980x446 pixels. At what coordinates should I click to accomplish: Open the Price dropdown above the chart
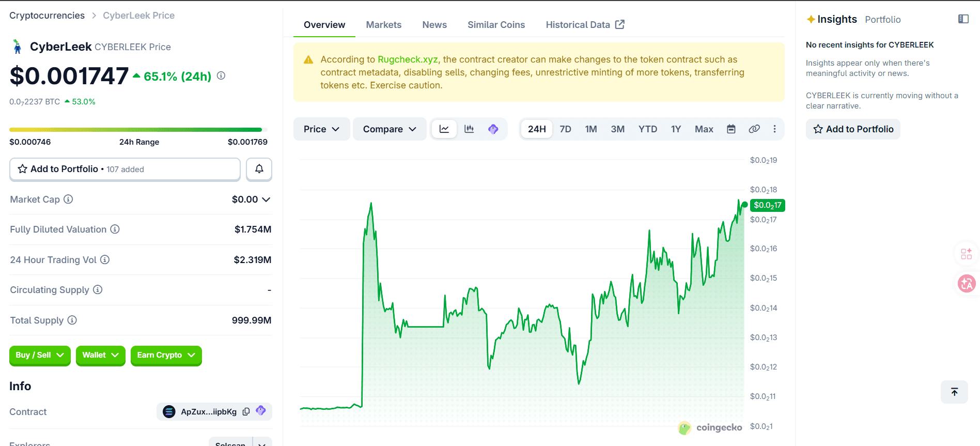click(321, 129)
